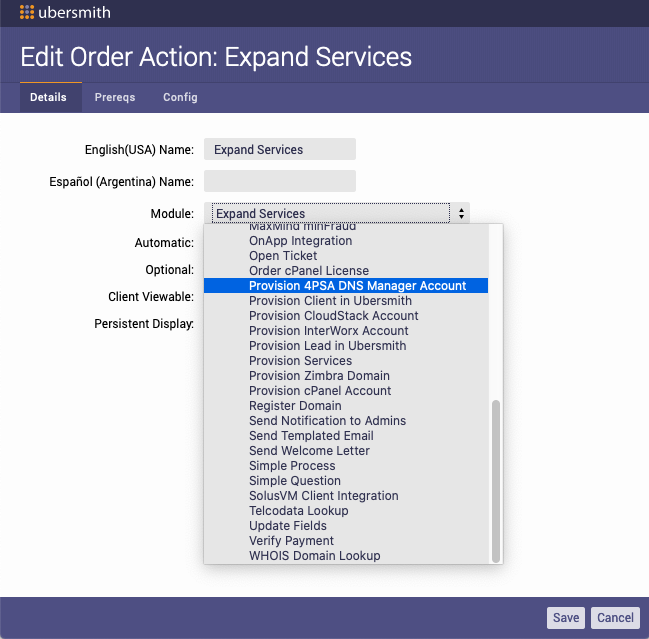649x639 pixels.
Task: Click the Persistent Display label
Action: pyautogui.click(x=144, y=324)
